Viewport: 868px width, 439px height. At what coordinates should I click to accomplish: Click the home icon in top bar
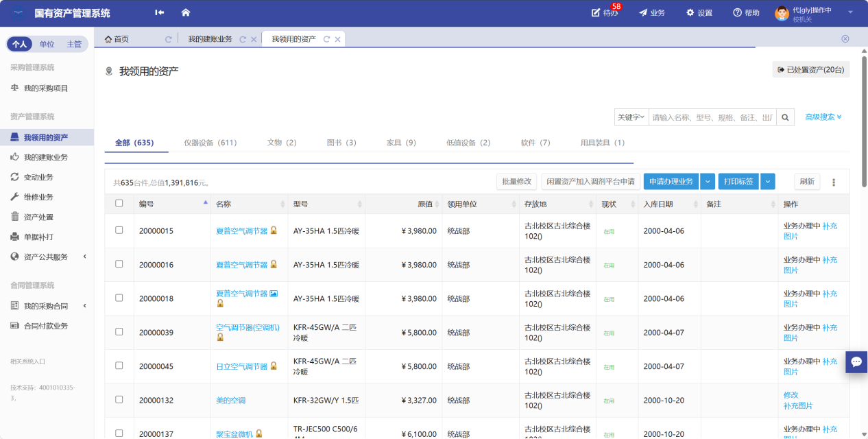185,13
